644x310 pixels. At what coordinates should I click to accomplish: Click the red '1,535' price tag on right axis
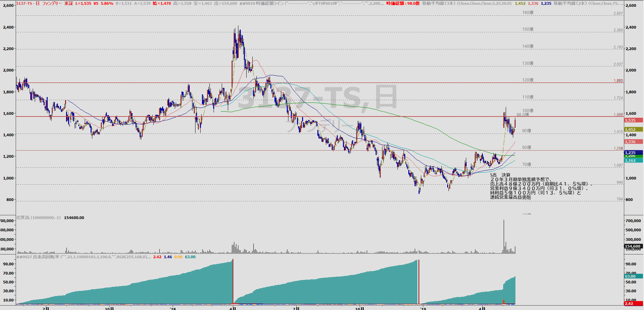click(633, 120)
